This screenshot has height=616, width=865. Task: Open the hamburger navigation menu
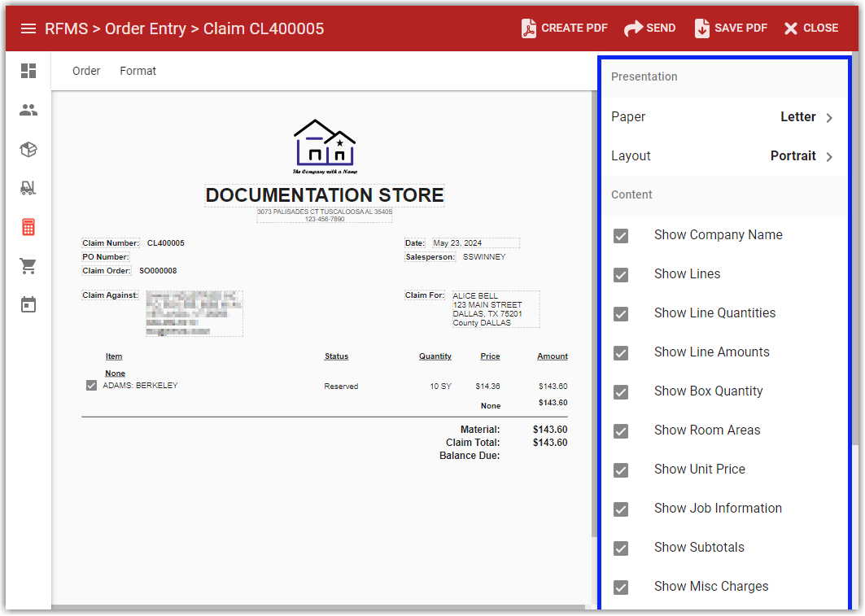click(28, 28)
